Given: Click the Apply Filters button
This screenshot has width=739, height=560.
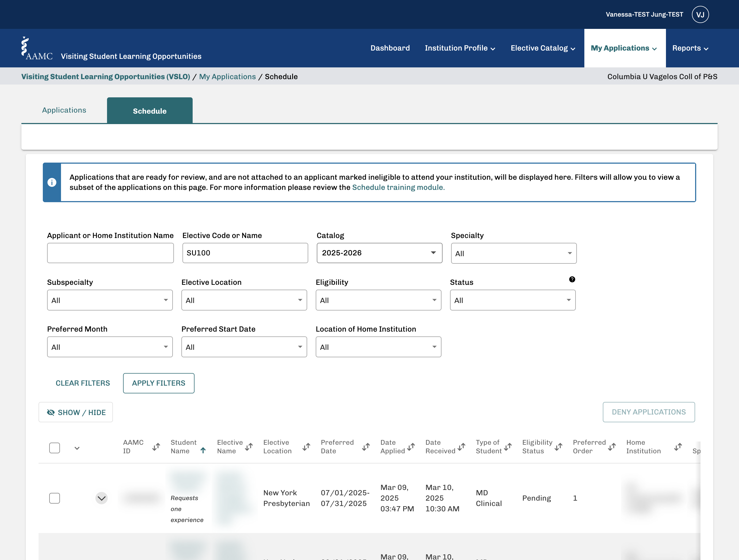Looking at the screenshot, I should (x=159, y=383).
